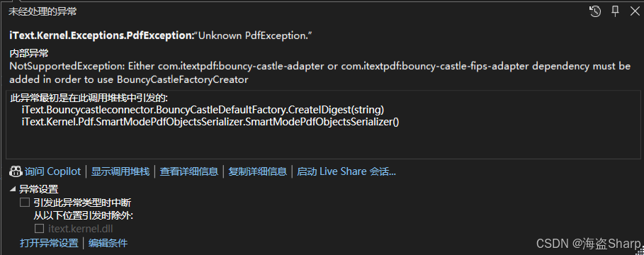Viewport: 644px width, 255px height.
Task: Select the SmartModePdfObjectsSerializer stack trace line
Action: click(x=210, y=122)
